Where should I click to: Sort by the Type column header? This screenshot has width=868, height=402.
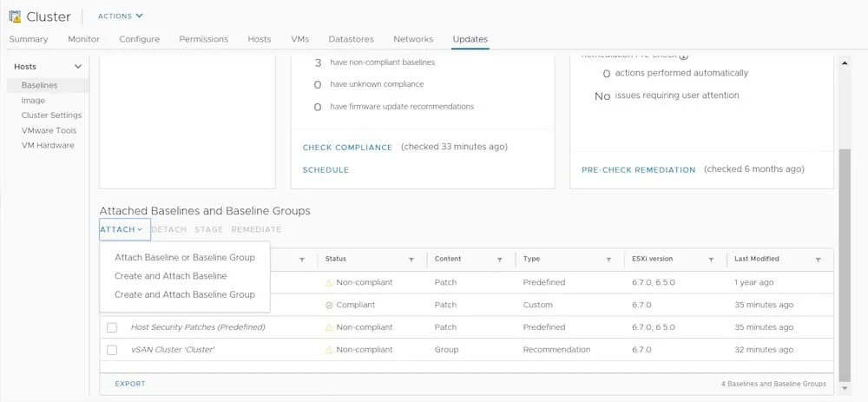pyautogui.click(x=531, y=259)
